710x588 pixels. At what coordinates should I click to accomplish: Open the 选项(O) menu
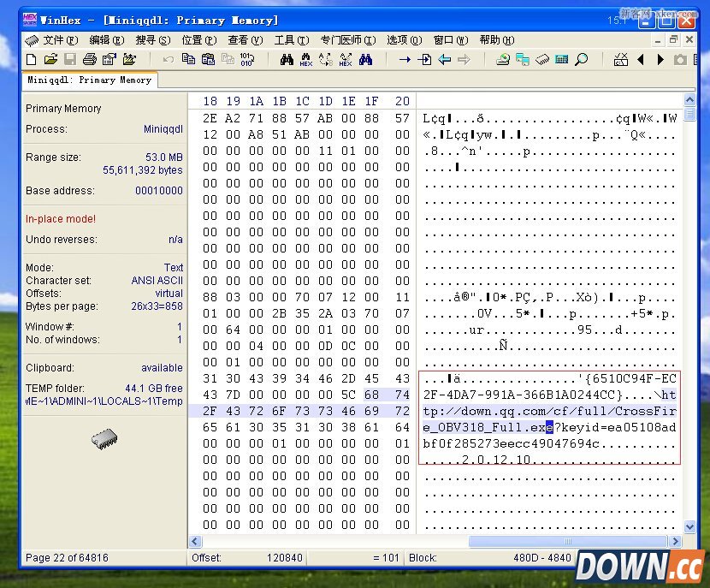coord(404,40)
